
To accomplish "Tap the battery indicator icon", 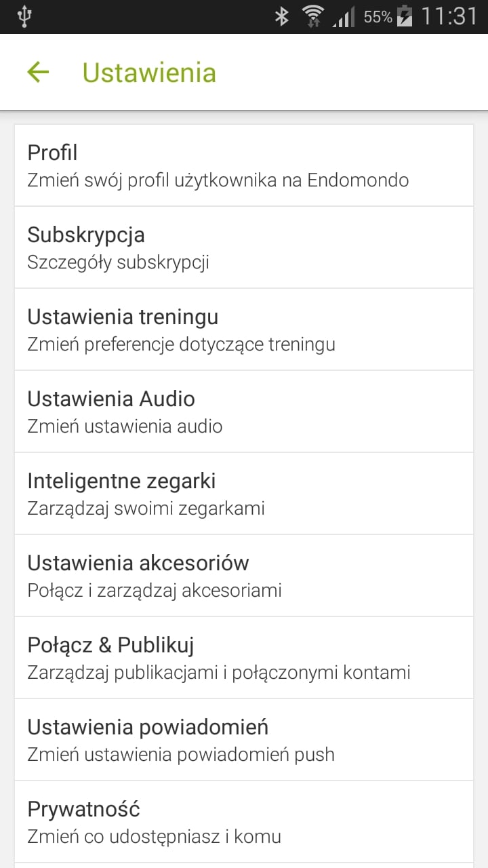I will pos(405,16).
